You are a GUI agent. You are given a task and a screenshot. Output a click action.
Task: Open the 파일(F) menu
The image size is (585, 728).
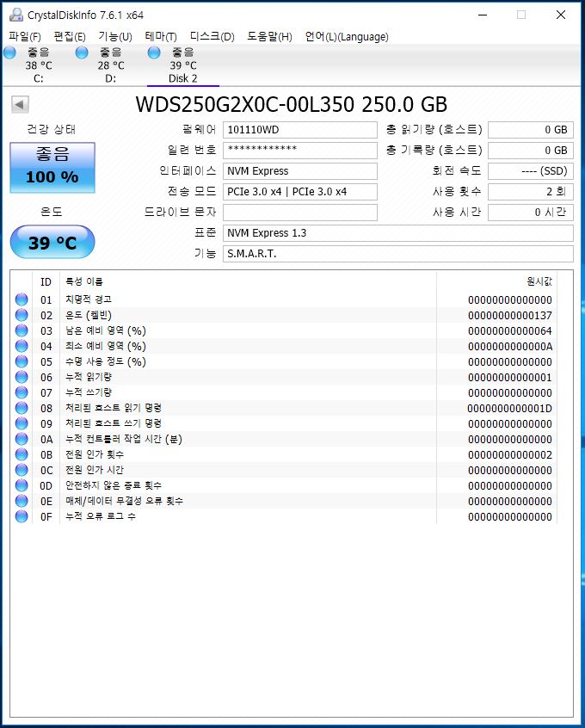(25, 36)
